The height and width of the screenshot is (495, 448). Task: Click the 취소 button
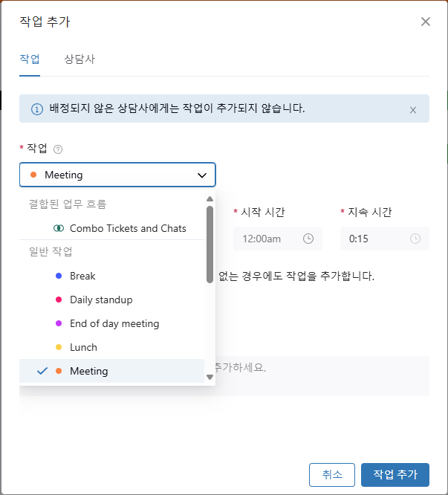tap(332, 475)
